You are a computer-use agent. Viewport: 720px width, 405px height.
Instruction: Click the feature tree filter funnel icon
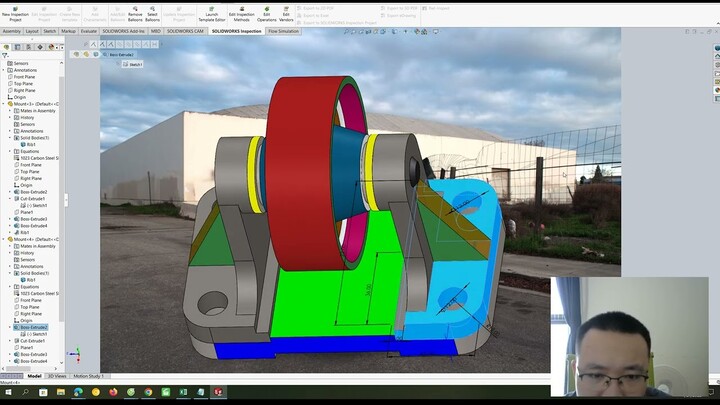pos(5,56)
